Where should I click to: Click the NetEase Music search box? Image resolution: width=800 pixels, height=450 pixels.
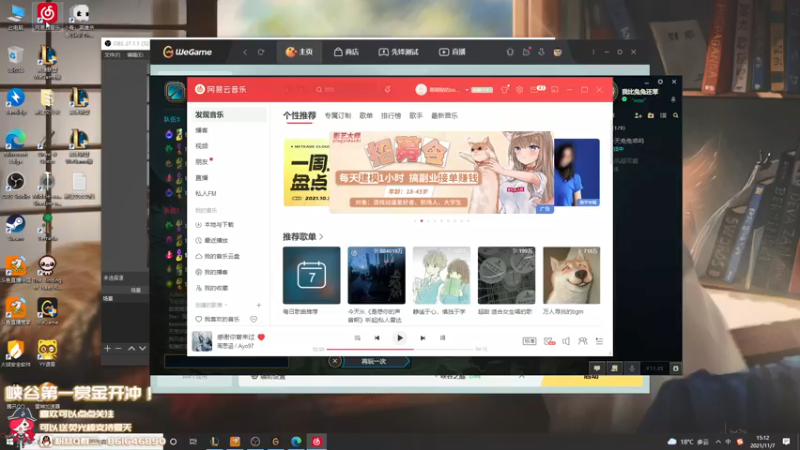coord(344,90)
